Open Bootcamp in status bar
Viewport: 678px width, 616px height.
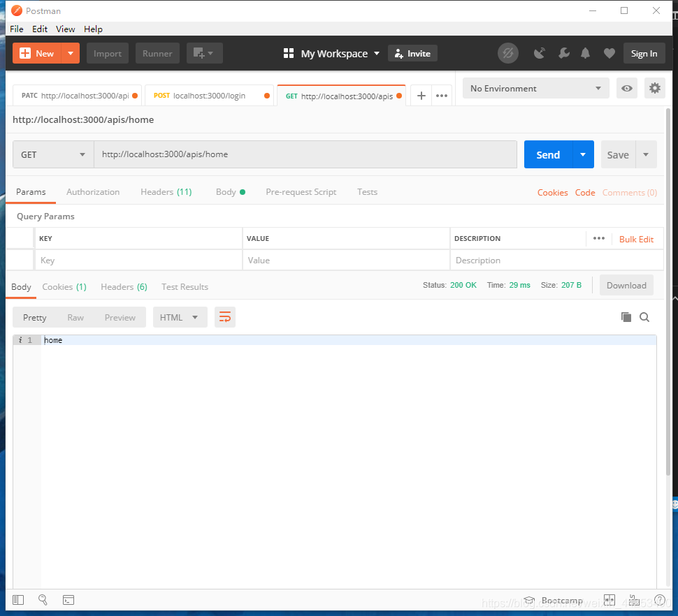554,601
